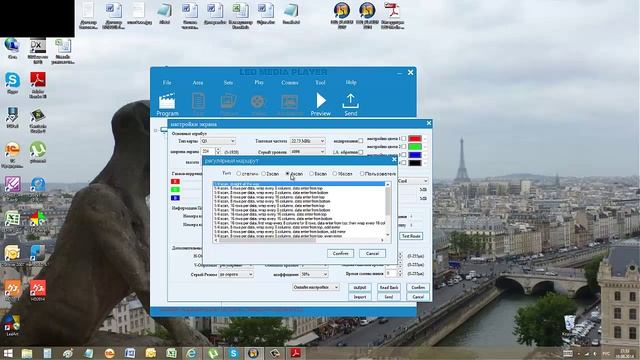Image resolution: width=640 pixels, height=360 pixels.
Task: Click the route list horizontal scrollbar
Action: pyautogui.click(x=299, y=240)
